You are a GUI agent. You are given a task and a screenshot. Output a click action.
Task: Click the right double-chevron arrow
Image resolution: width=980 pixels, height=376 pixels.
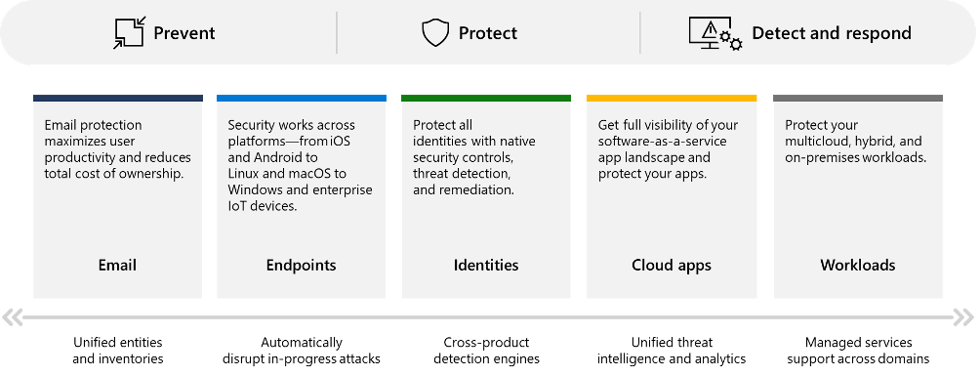964,317
